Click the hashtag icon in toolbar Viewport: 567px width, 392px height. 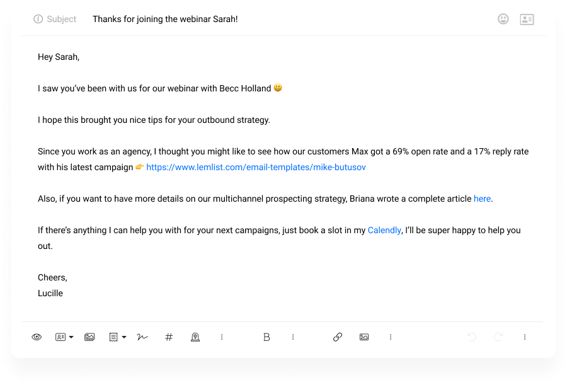coord(169,337)
